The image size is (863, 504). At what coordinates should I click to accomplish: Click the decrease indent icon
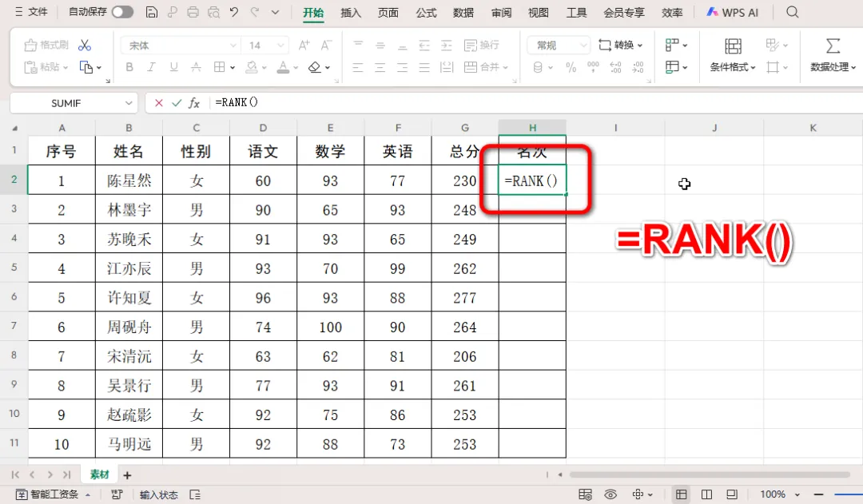(424, 45)
